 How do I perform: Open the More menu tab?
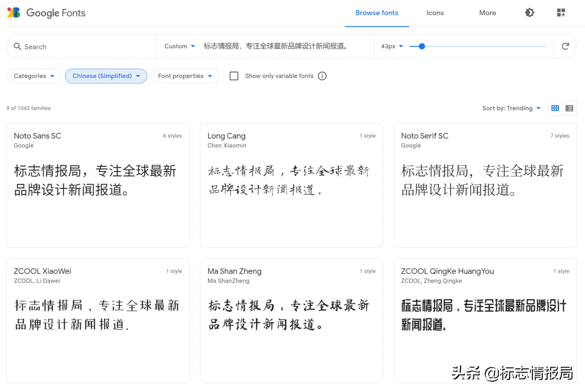tap(487, 13)
